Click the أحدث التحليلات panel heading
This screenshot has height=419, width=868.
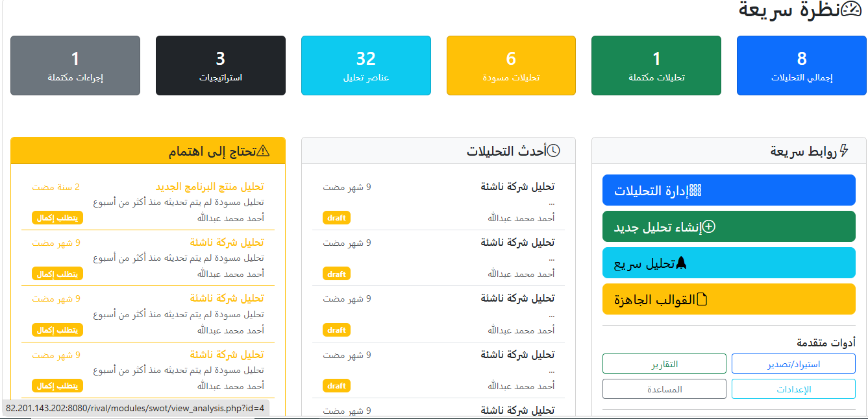coord(506,151)
